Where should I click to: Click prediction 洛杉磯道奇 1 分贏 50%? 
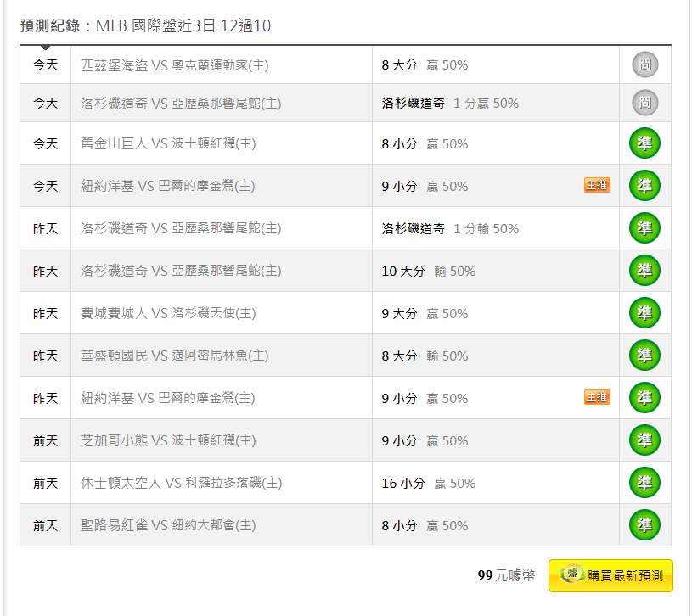coord(450,104)
